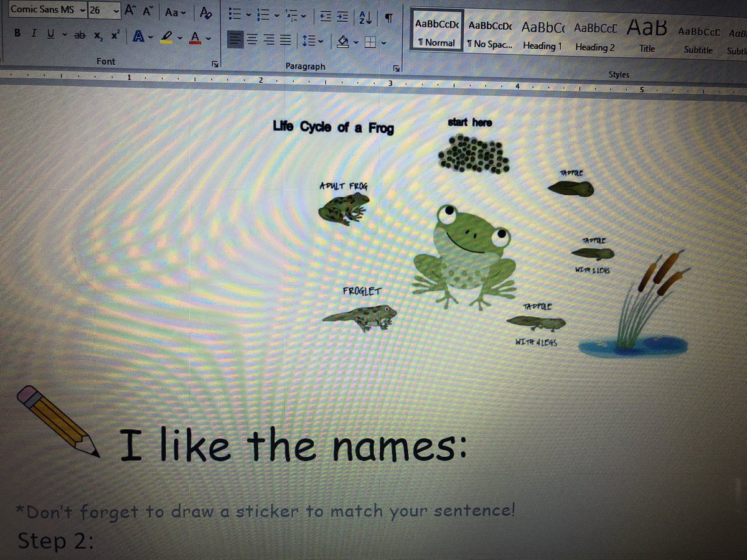Apply yellow text highlight color

click(167, 39)
